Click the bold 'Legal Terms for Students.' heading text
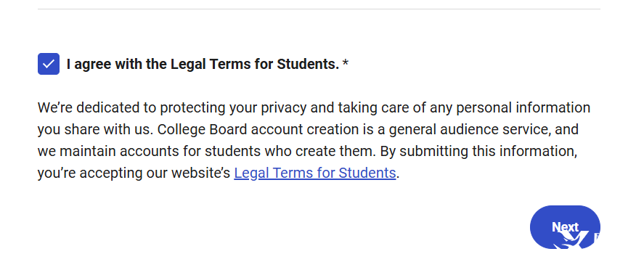 pos(255,65)
